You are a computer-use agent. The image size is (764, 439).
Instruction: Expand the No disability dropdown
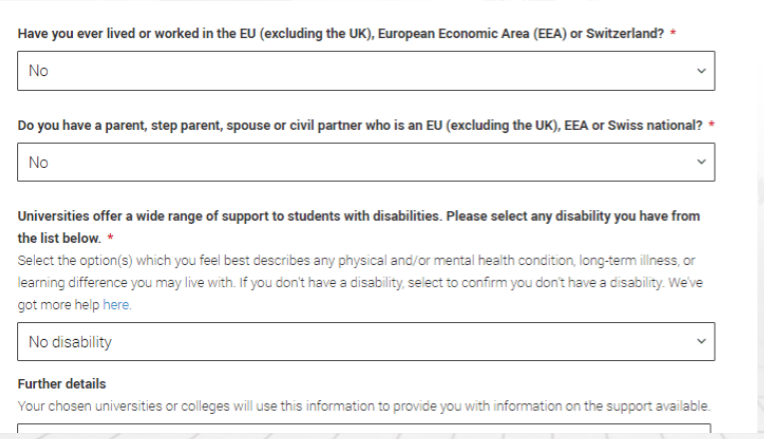point(366,342)
